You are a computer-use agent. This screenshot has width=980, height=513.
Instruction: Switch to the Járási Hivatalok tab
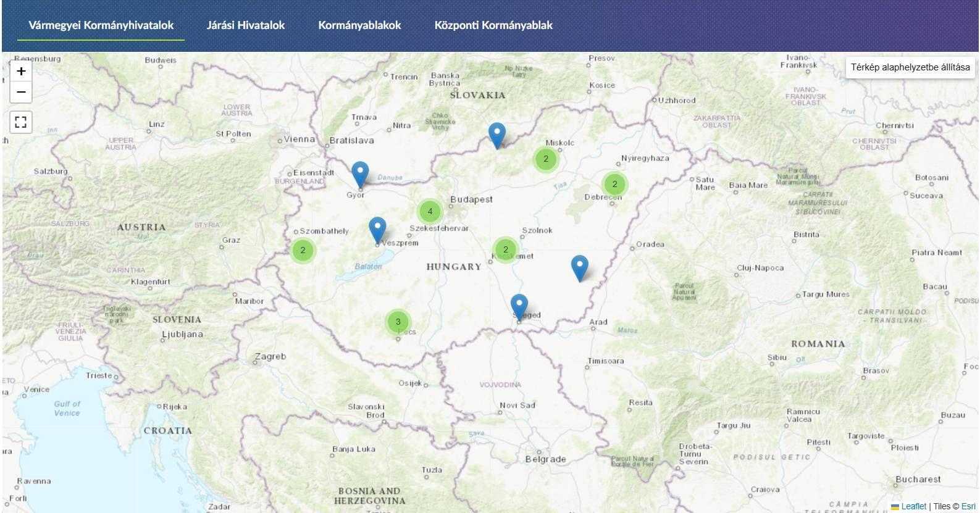click(246, 25)
